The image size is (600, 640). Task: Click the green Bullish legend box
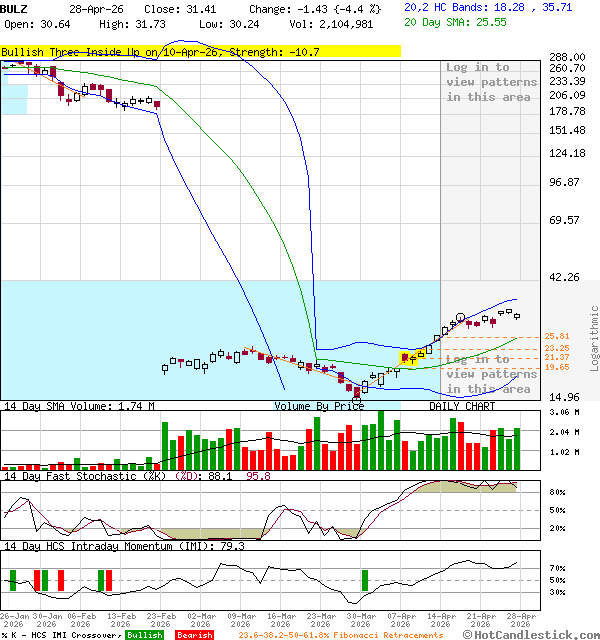tap(144, 635)
